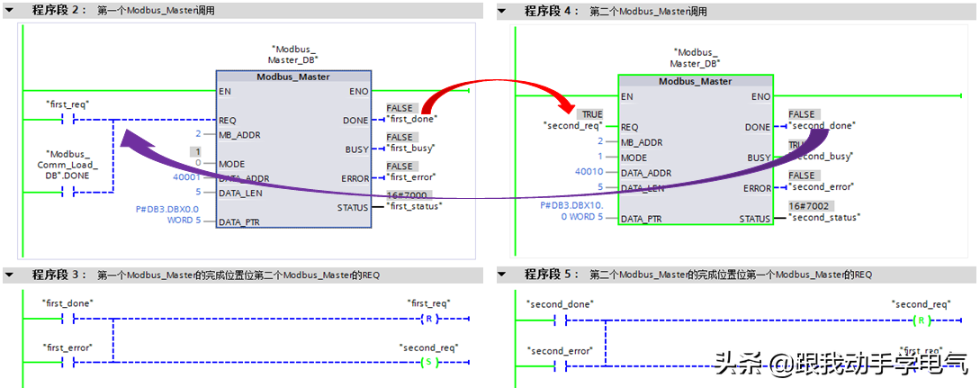Click the "second_req" coil label in 程序段 5

point(922,304)
